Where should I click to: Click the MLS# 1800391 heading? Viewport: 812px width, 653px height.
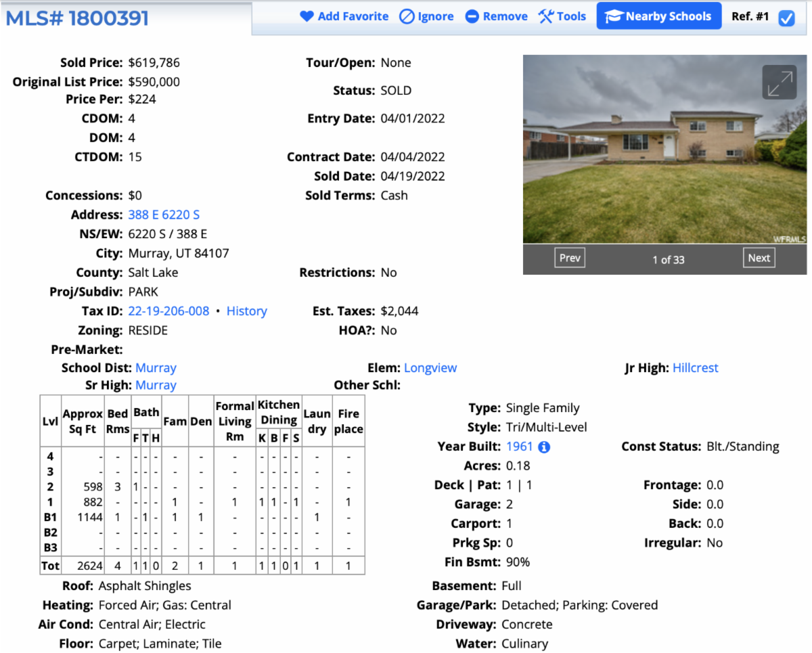pos(77,19)
